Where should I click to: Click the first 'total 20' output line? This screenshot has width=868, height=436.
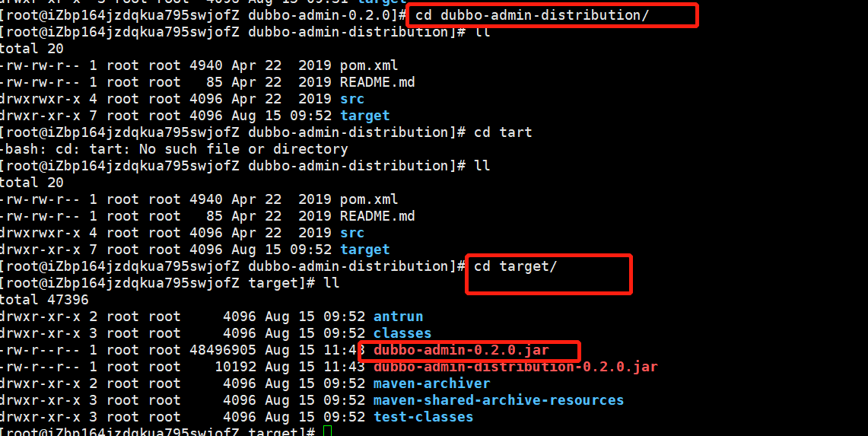pyautogui.click(x=31, y=49)
